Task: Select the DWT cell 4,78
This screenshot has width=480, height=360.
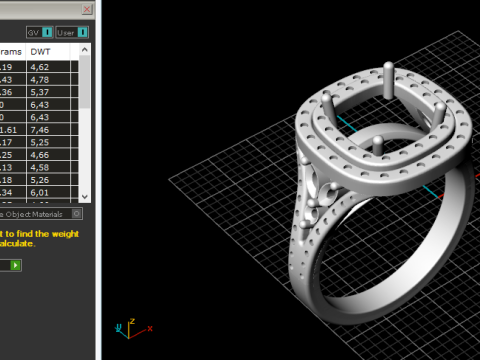Action: pyautogui.click(x=48, y=80)
